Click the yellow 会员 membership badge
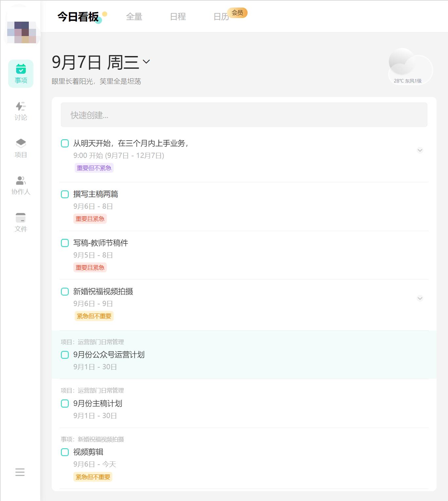The height and width of the screenshot is (501, 448). [x=237, y=13]
